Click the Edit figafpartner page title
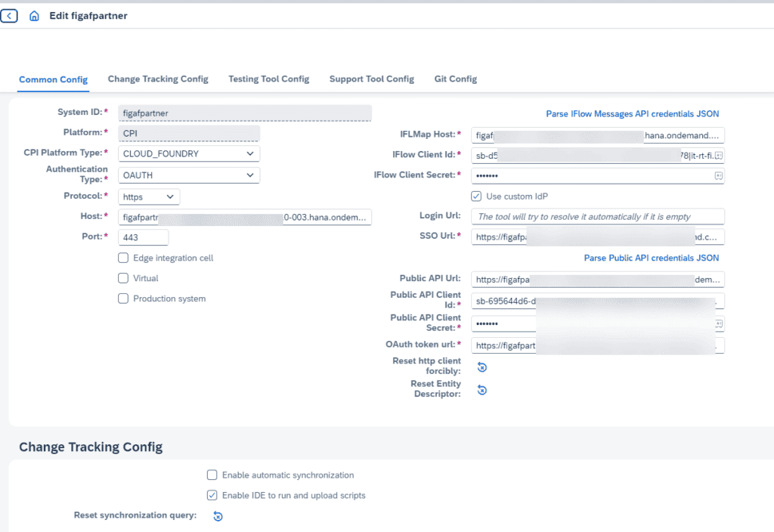Screen dimensions: 774x532 pos(88,16)
